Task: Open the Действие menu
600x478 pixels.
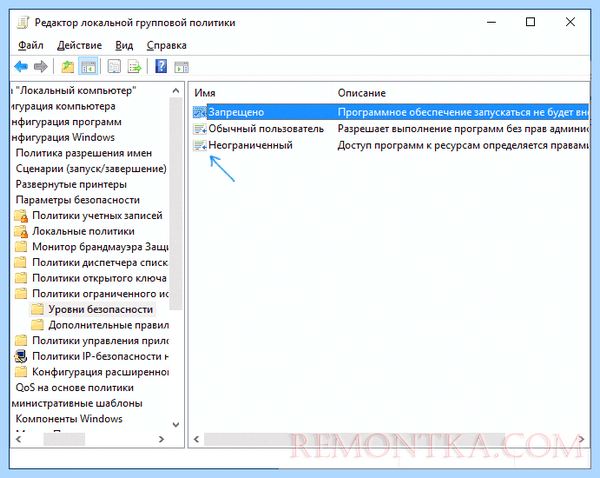Action: (79, 46)
